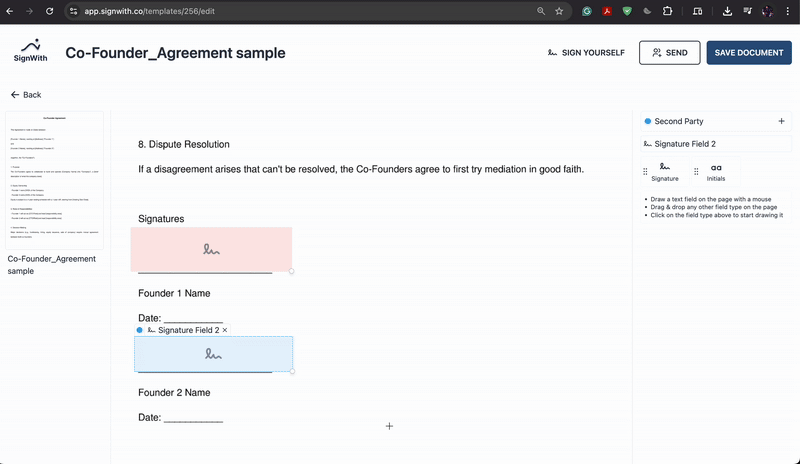This screenshot has width=800, height=464.
Task: Remove Signature Field 2 with the x
Action: 224,330
